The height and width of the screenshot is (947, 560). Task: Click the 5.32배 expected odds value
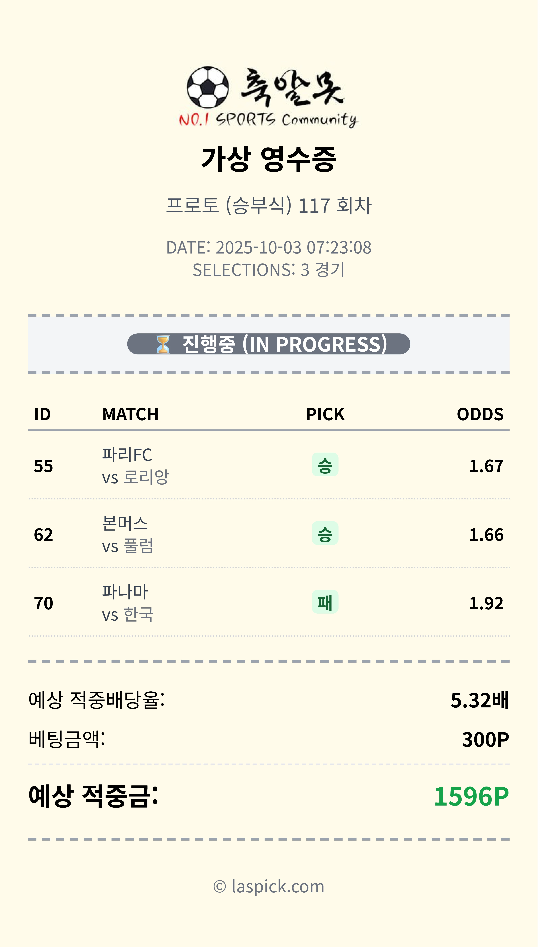480,700
